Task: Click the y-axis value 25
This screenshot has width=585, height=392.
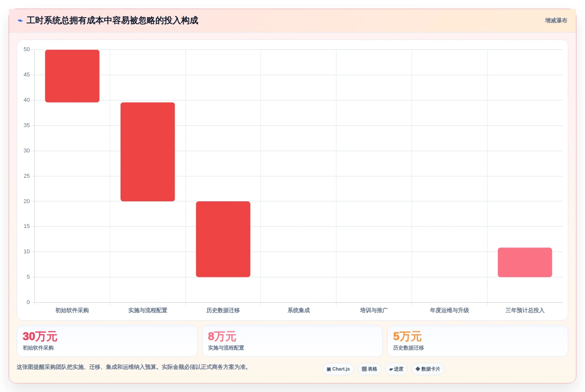Action: (27, 176)
